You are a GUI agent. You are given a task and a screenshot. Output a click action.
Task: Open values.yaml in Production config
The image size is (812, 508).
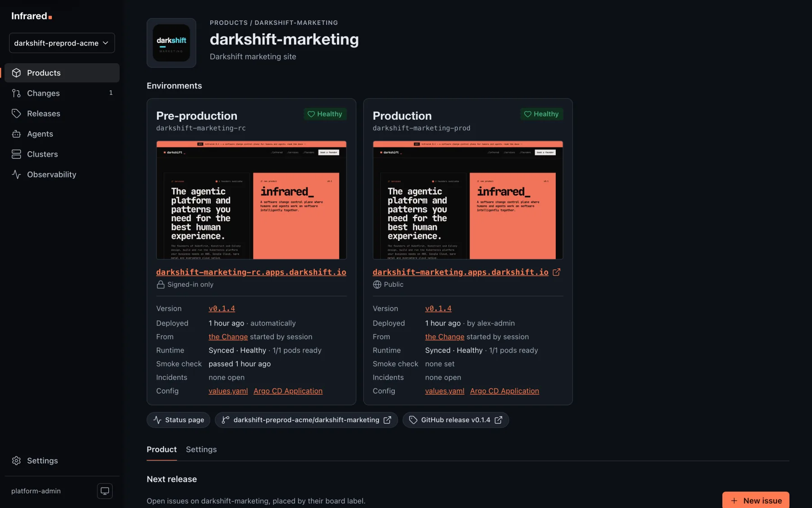tap(444, 391)
